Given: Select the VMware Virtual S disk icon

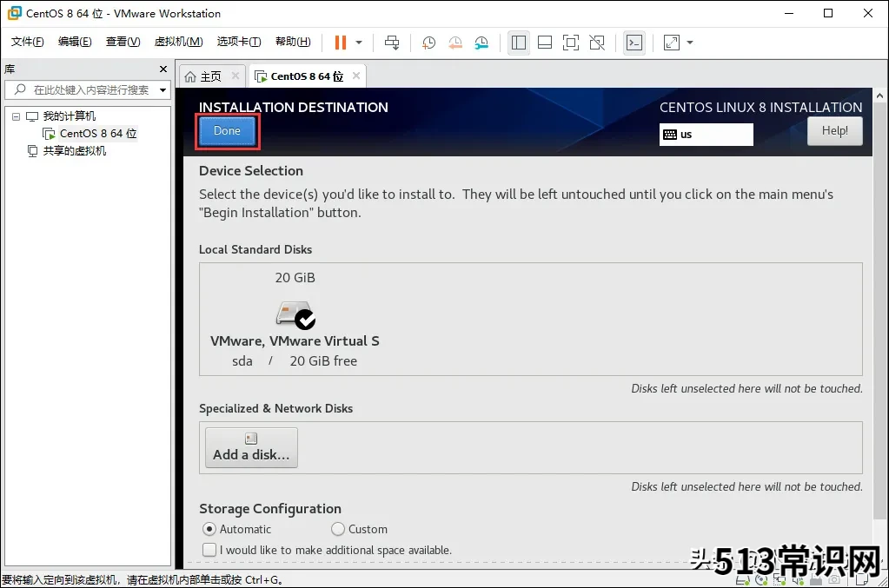Looking at the screenshot, I should 295,315.
